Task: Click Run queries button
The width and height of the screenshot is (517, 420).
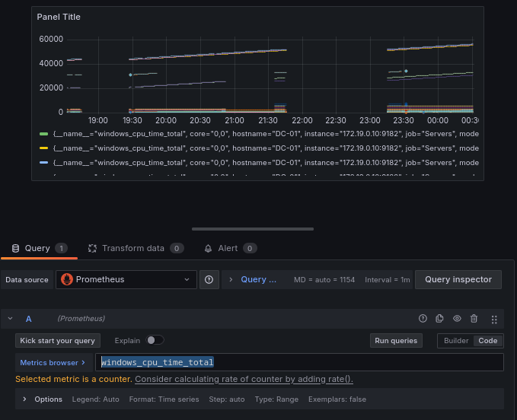Action: click(396, 341)
